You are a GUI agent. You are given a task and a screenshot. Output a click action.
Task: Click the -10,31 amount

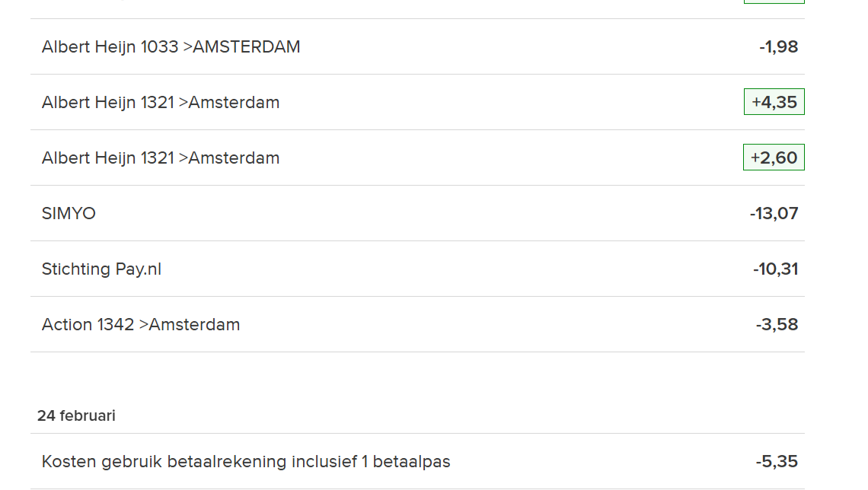(775, 269)
